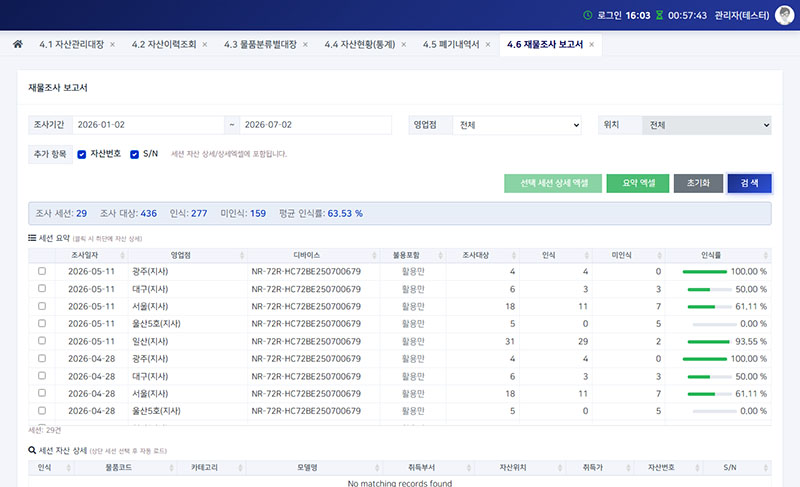Click the 조사 세션 29 summary value
Image resolution: width=800 pixels, height=487 pixels.
point(82,213)
